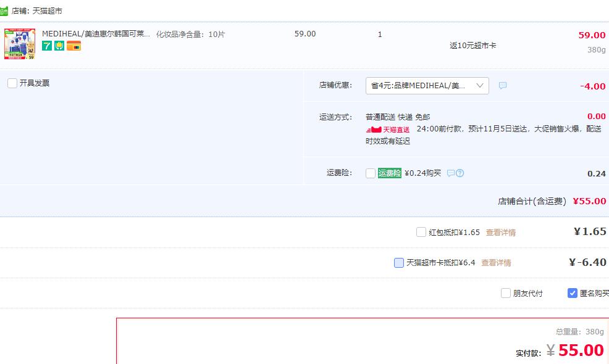Open 查看详情 link for 天猫超市卡抵扣
The image size is (609, 364).
click(x=496, y=263)
